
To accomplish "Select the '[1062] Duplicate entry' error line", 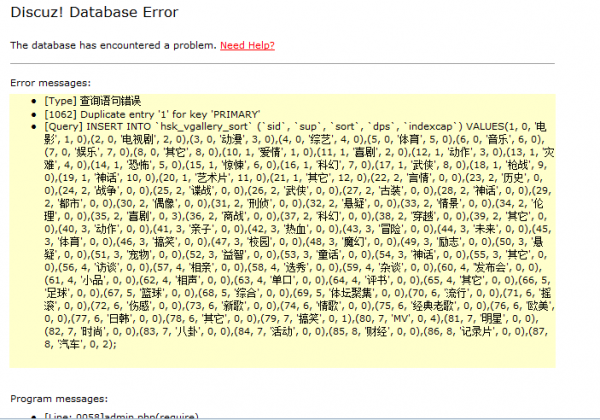I will click(x=152, y=114).
